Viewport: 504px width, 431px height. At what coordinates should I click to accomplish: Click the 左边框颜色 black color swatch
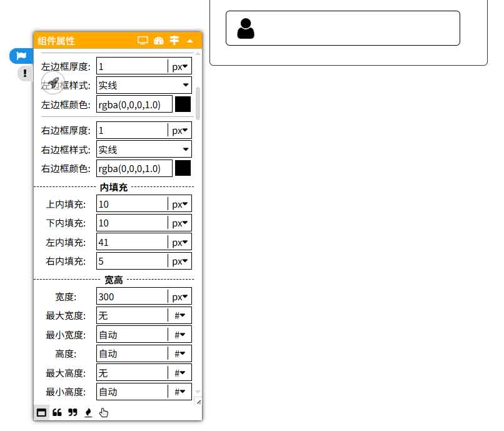[183, 104]
